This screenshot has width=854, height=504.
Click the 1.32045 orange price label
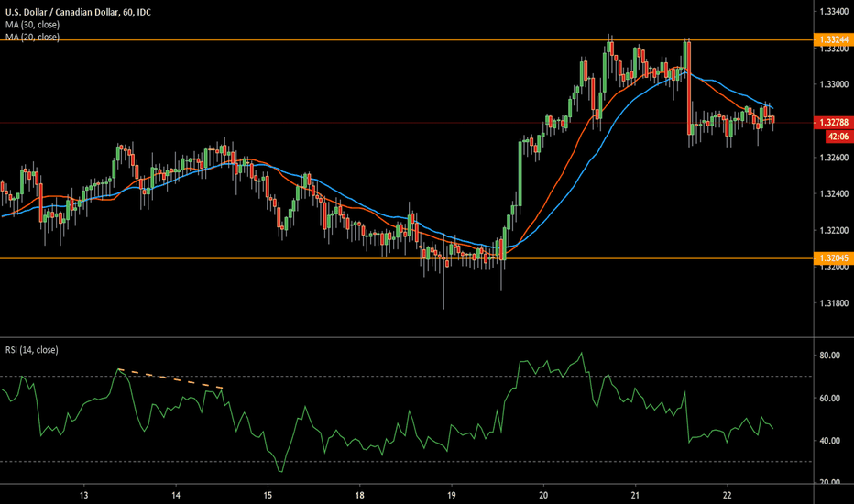pos(832,258)
